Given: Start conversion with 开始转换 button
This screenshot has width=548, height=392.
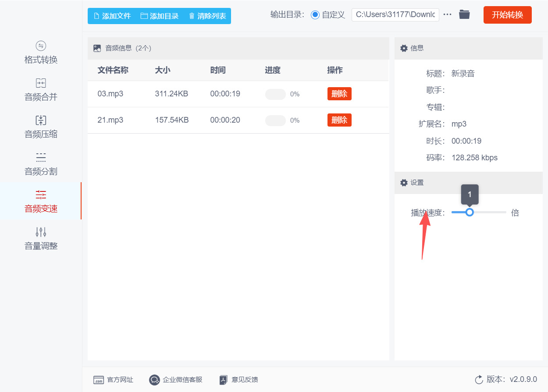Looking at the screenshot, I should pos(507,15).
